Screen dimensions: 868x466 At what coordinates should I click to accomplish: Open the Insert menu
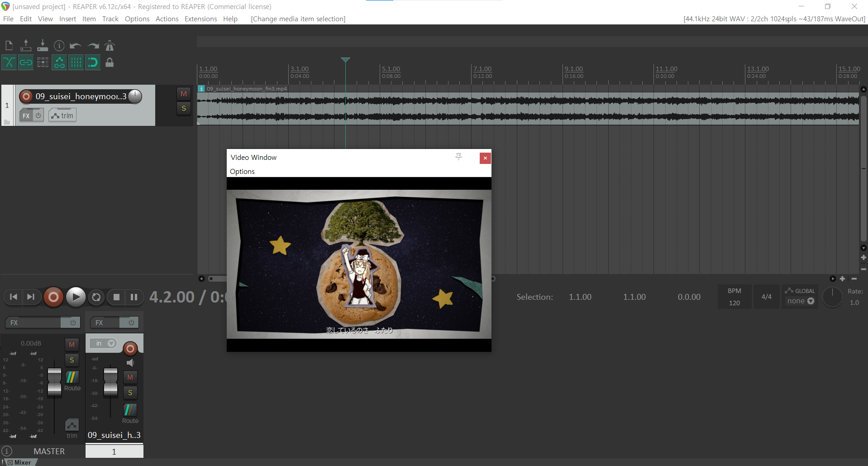click(67, 19)
